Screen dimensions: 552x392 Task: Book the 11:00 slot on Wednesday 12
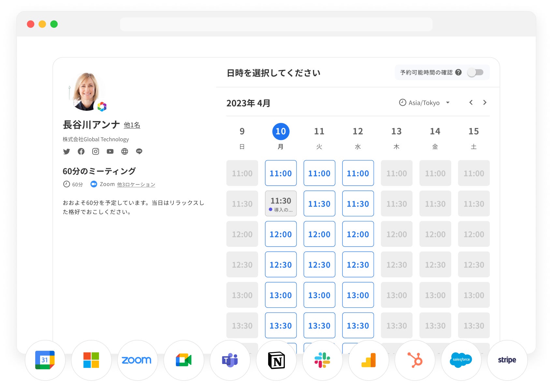(358, 173)
